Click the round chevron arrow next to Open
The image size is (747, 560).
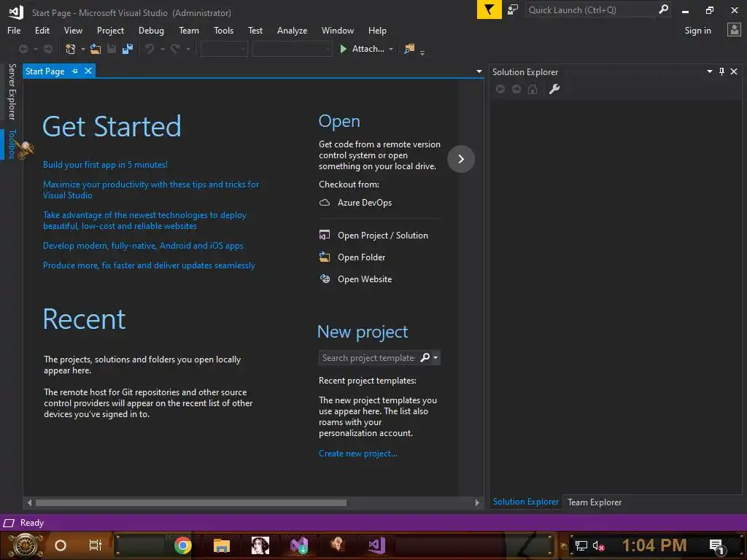pyautogui.click(x=461, y=159)
